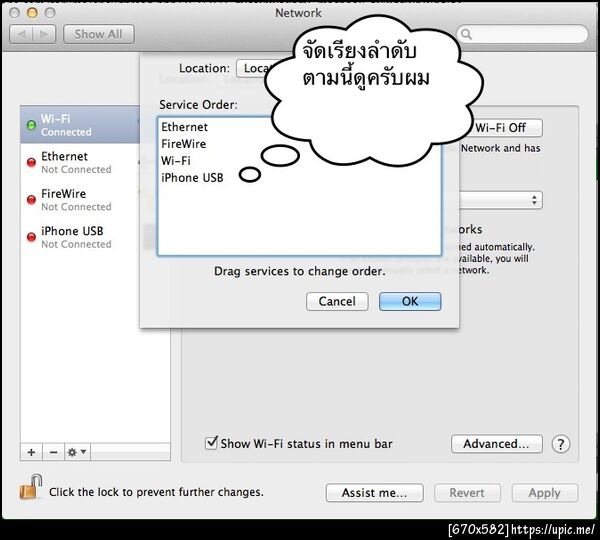Viewport: 600px width, 540px height.
Task: Open the Location dropdown
Action: click(255, 69)
